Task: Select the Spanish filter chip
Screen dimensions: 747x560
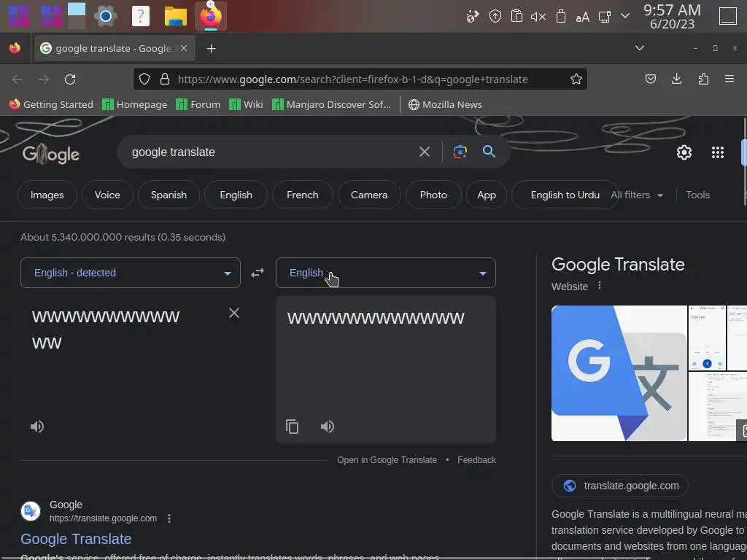Action: [x=169, y=195]
